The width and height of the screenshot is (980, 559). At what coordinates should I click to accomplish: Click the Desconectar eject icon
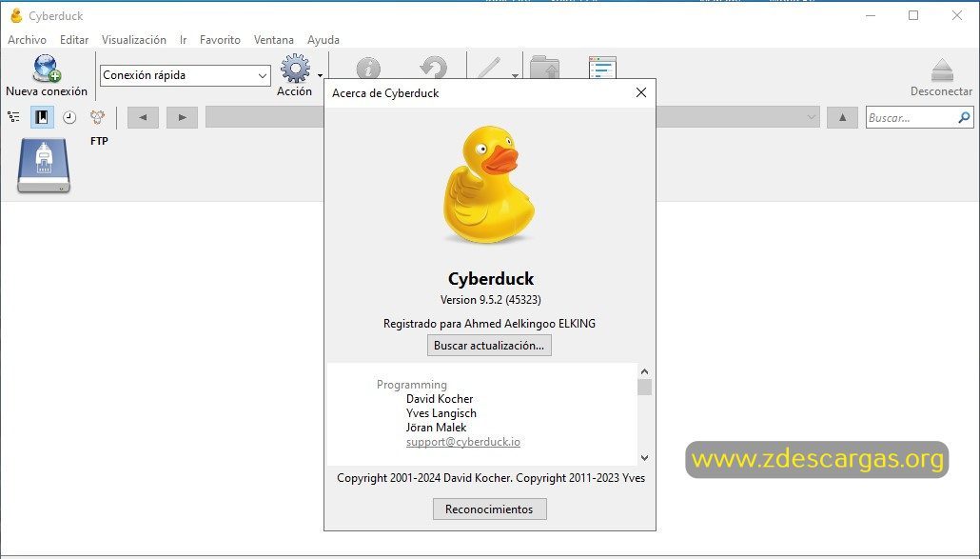pos(942,70)
